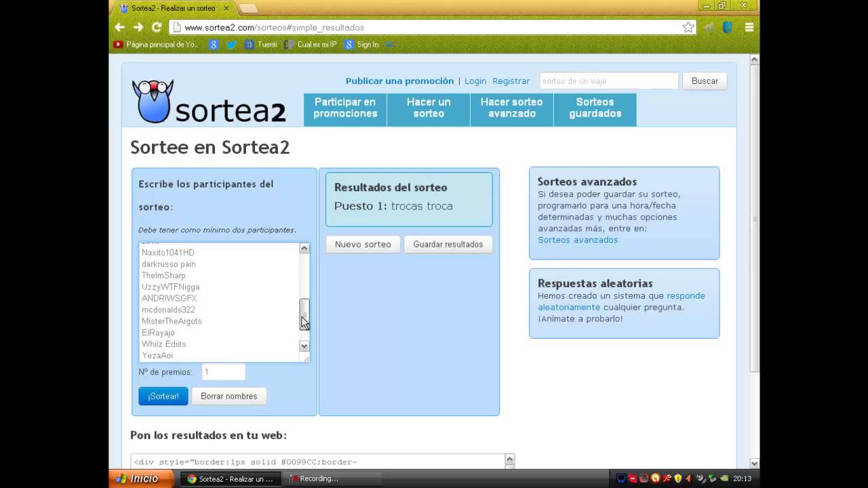The height and width of the screenshot is (488, 868).
Task: Select the Sortea2 - Realizar un sorteo tab
Action: [173, 8]
